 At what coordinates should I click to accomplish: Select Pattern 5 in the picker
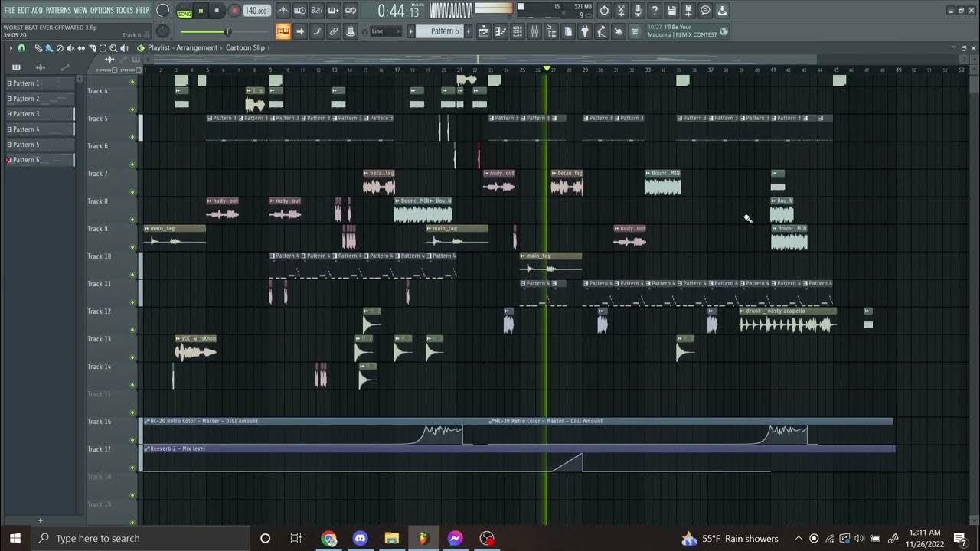point(41,144)
